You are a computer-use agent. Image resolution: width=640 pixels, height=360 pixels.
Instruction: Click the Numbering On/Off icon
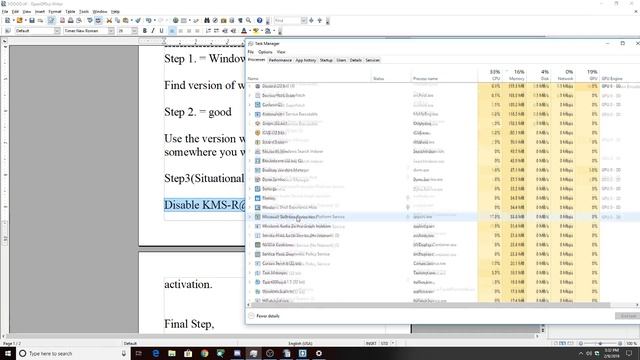tap(208, 31)
